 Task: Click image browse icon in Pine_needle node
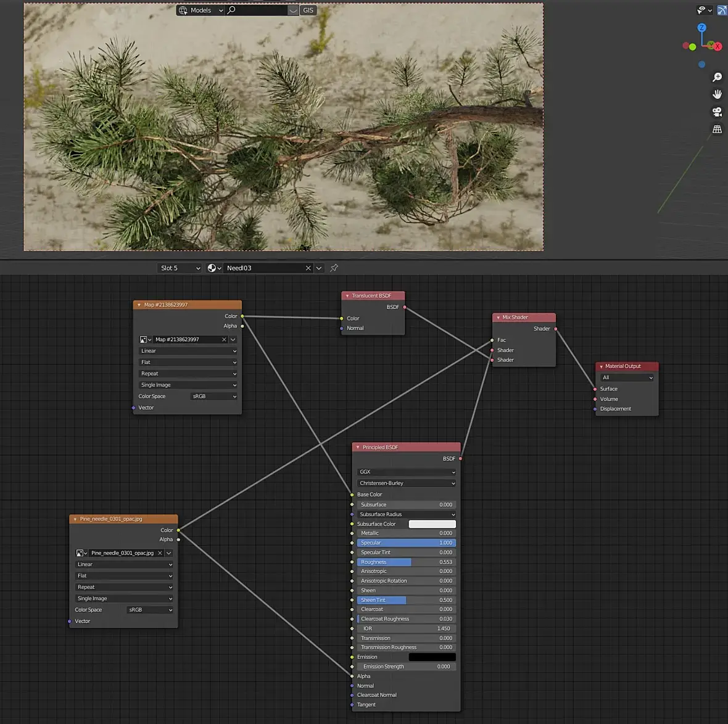pyautogui.click(x=81, y=553)
